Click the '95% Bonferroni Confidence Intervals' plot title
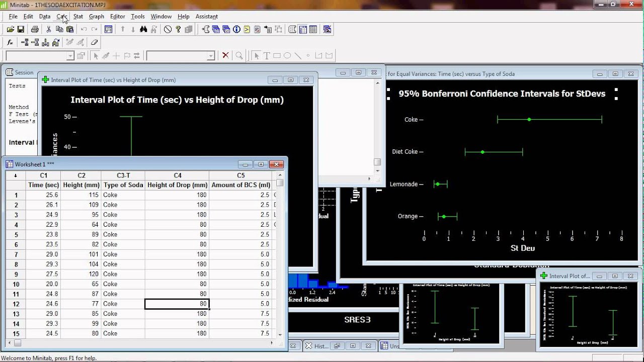Image resolution: width=644 pixels, height=362 pixels. pos(502,94)
